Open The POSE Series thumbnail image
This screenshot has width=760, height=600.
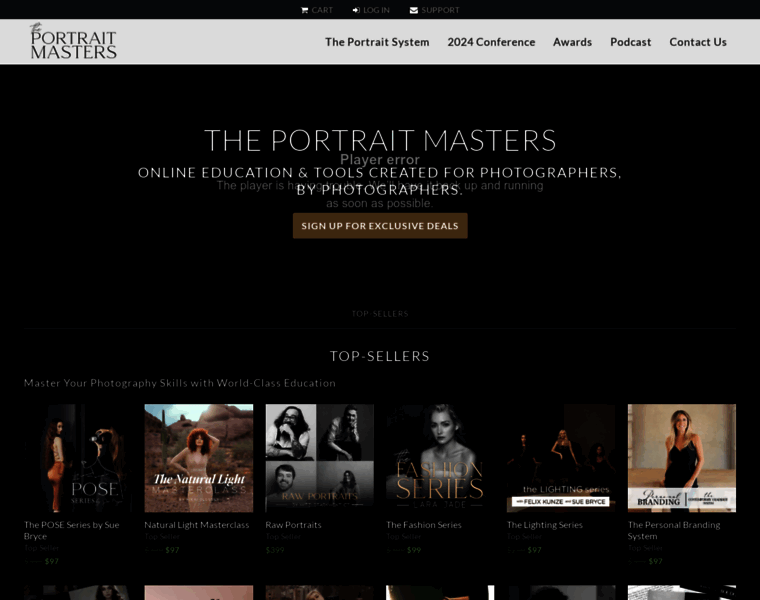coord(78,458)
